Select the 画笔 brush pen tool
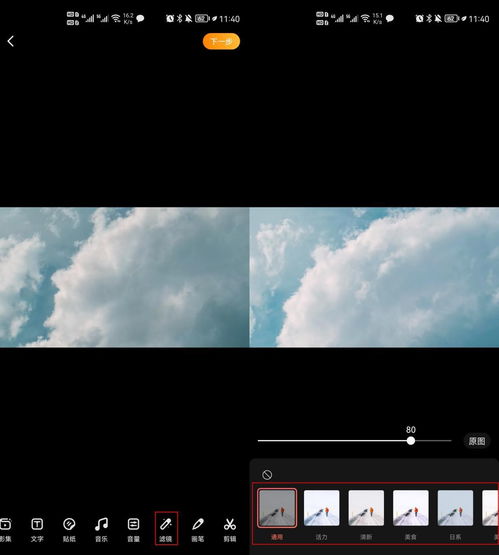The image size is (499, 555). [x=198, y=530]
